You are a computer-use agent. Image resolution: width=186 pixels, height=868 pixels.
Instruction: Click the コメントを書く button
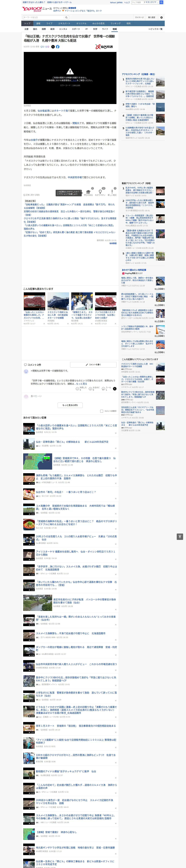93,365
